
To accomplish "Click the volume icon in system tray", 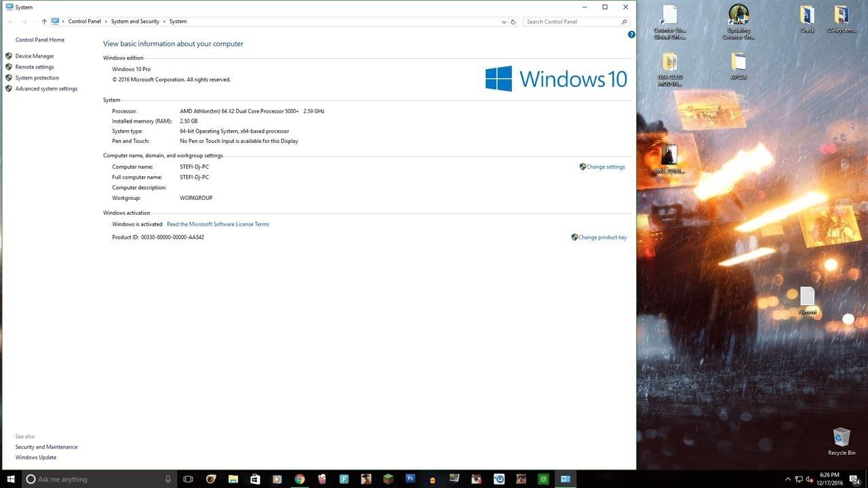I will [810, 479].
